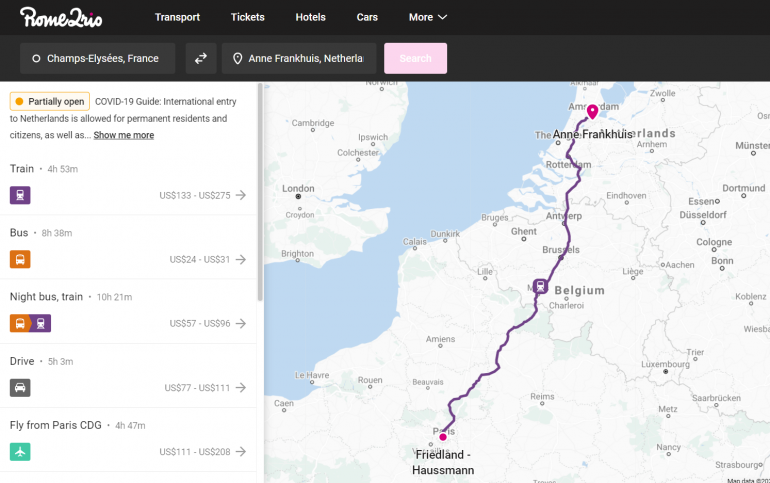
Task: Click the orange bus icon in the Bus option
Action: pyautogui.click(x=20, y=259)
